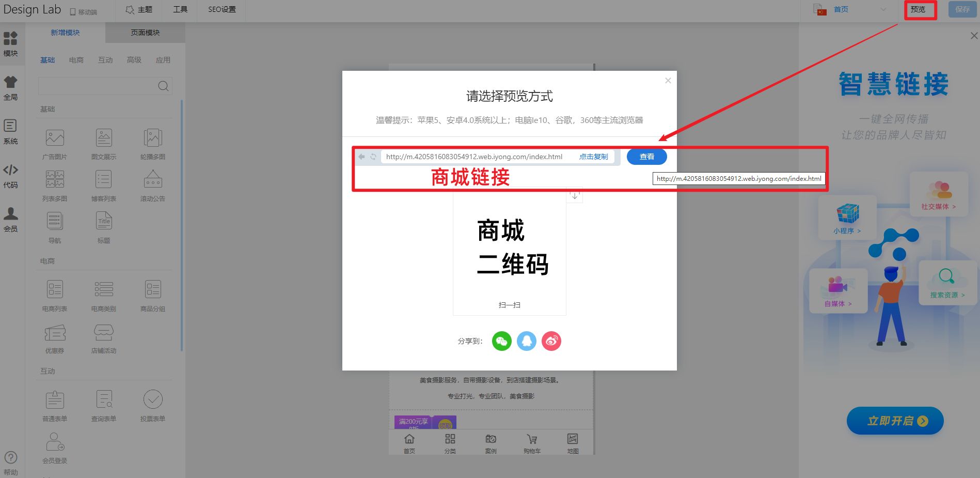980x478 pixels.
Task: Open the 系统 sidebar section
Action: 10,132
